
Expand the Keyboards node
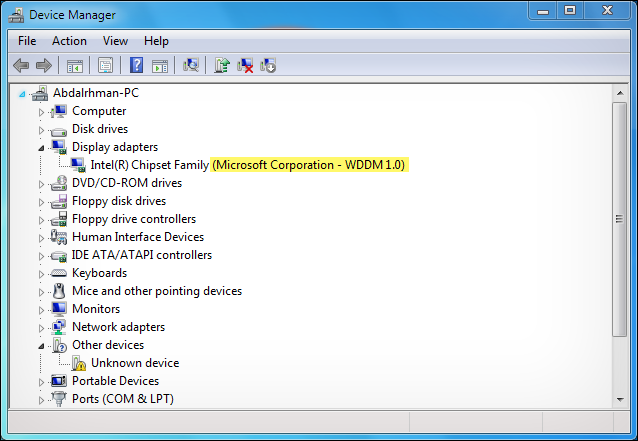41,274
